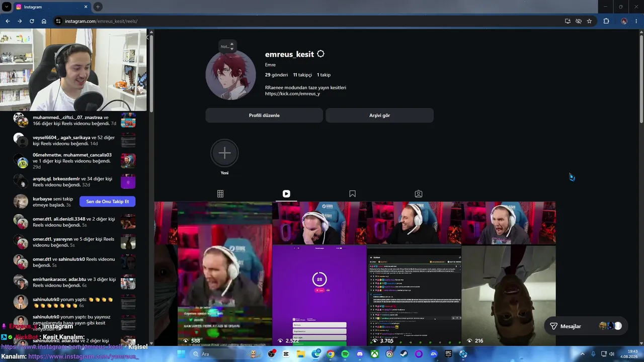The height and width of the screenshot is (362, 644).
Task: Select the Instagram browser tab
Action: tap(51, 7)
